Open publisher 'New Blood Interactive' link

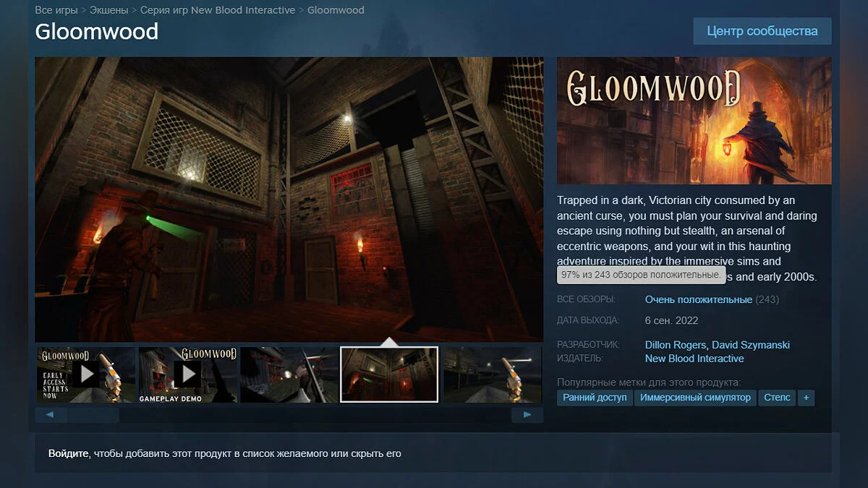pos(694,359)
